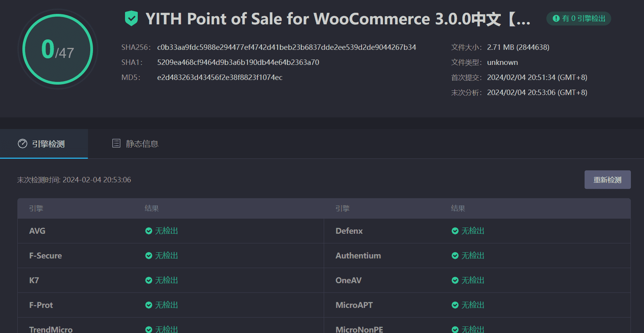Click MicroAPT green check result icon
The height and width of the screenshot is (333, 644).
[x=455, y=305]
